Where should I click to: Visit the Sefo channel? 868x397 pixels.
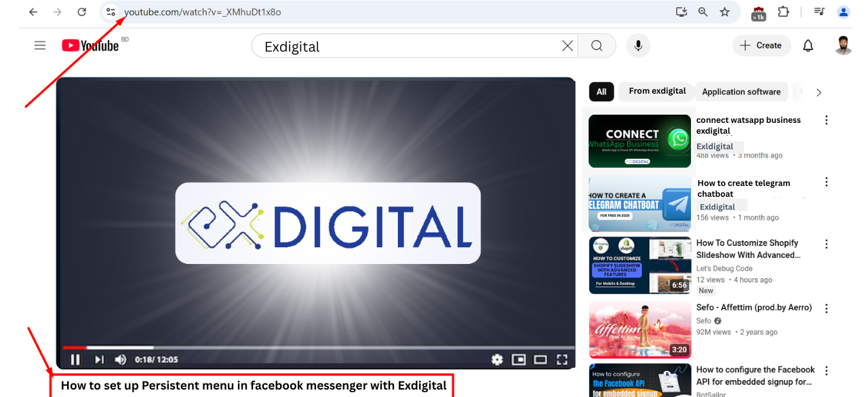pos(704,321)
